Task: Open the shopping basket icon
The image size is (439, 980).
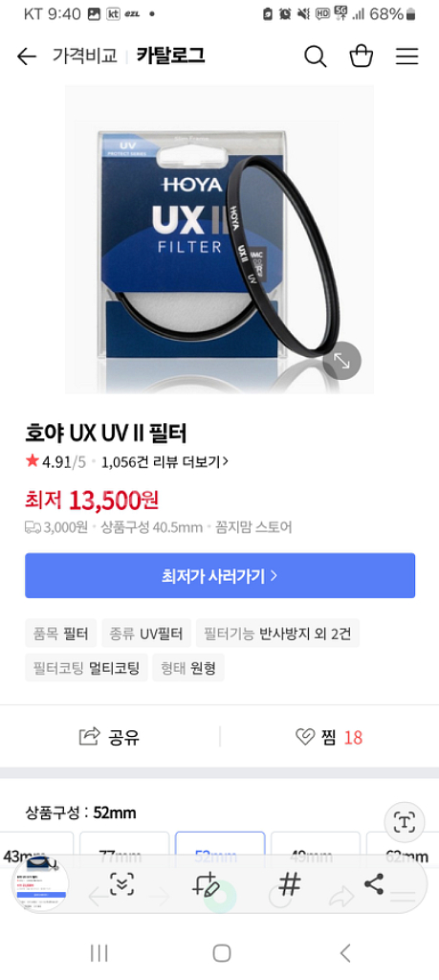Action: 361,56
